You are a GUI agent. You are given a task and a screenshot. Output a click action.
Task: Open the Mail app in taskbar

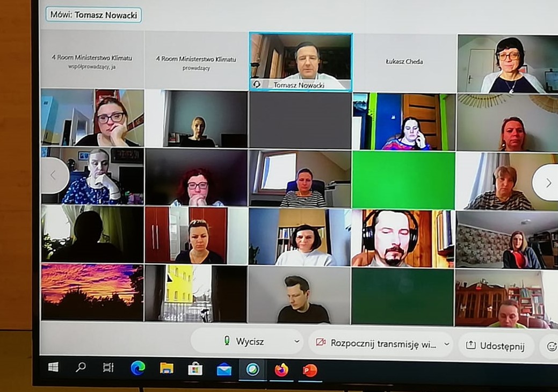click(224, 369)
